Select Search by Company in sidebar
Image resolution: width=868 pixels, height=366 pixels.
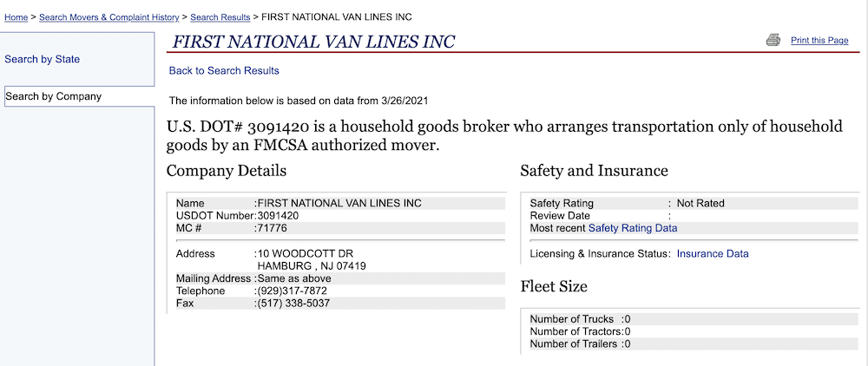coord(54,96)
